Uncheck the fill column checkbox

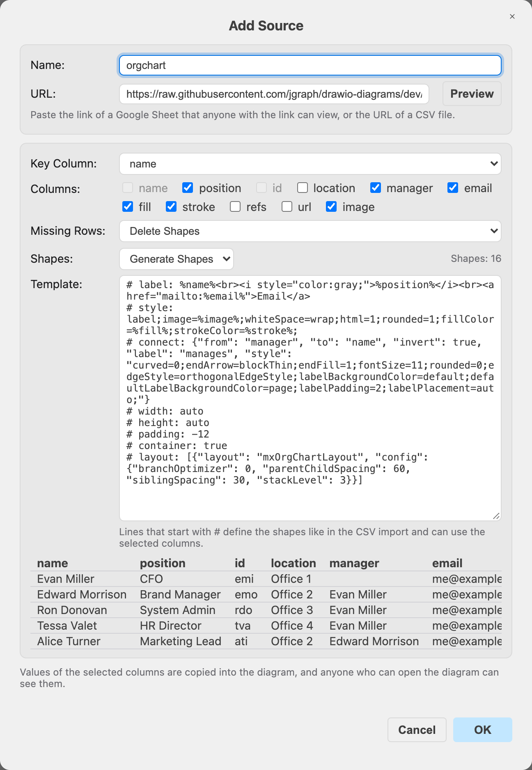(128, 206)
